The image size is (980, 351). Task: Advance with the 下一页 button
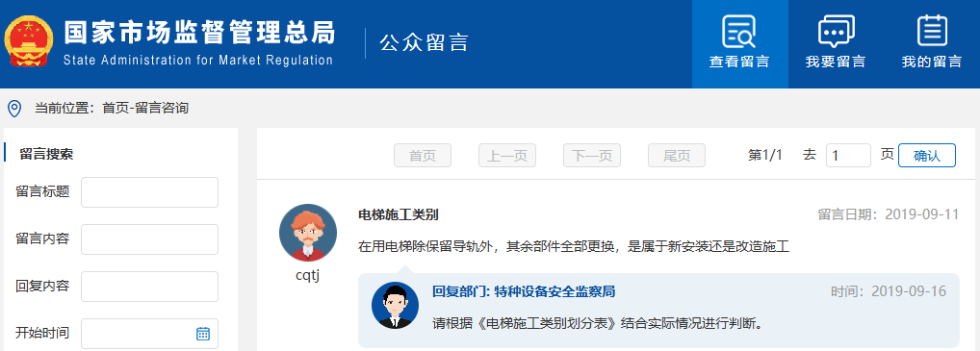tap(592, 156)
